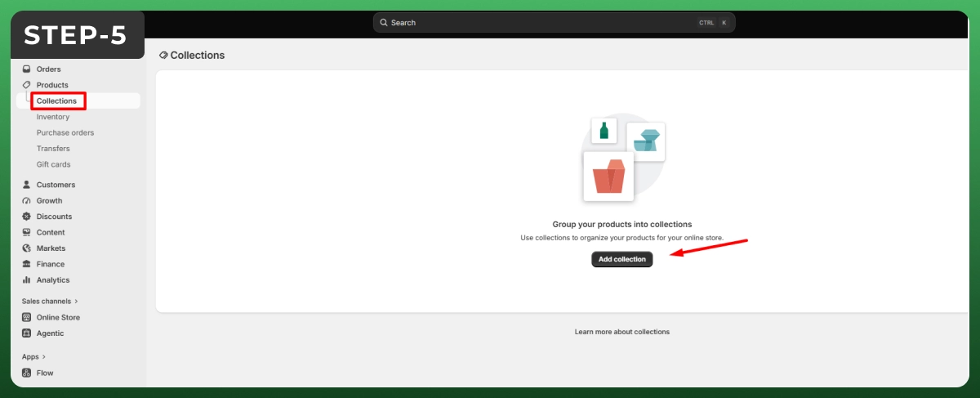Click the search magnifier icon
Image resolution: width=980 pixels, height=398 pixels.
[x=384, y=23]
